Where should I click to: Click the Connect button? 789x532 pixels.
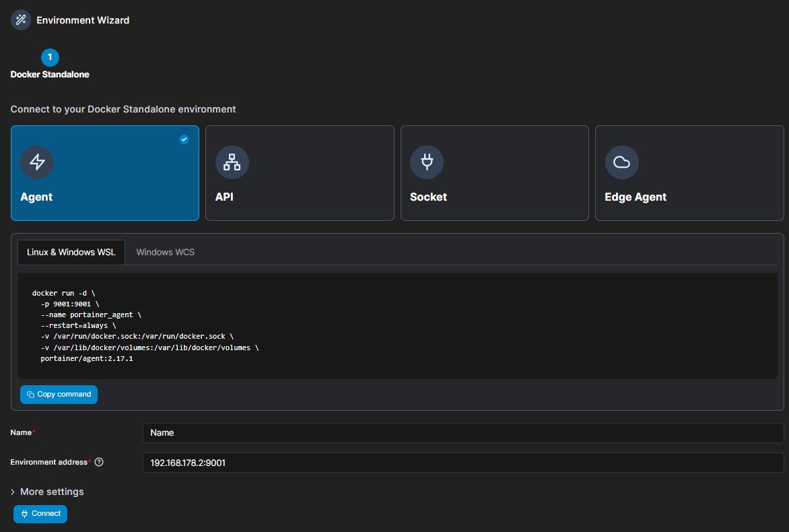(x=40, y=514)
